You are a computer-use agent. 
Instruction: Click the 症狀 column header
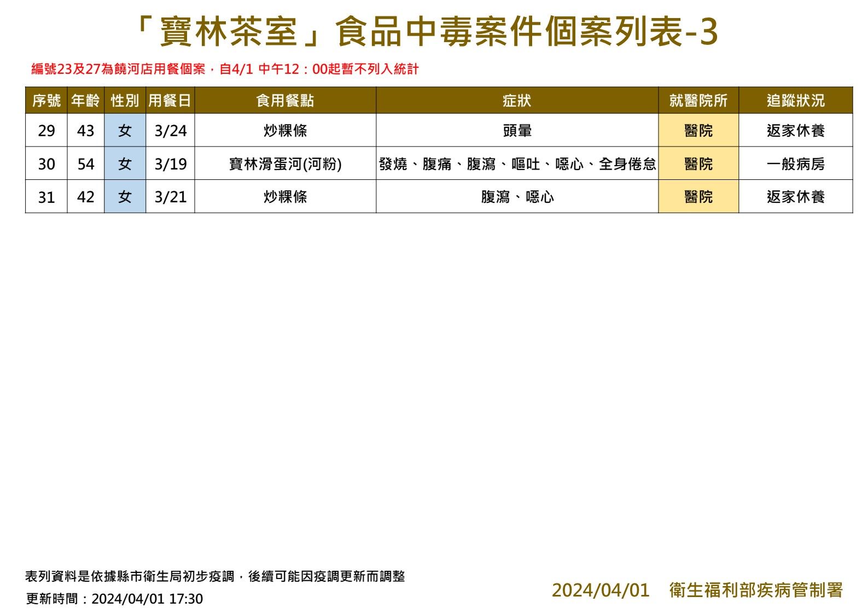(x=517, y=100)
